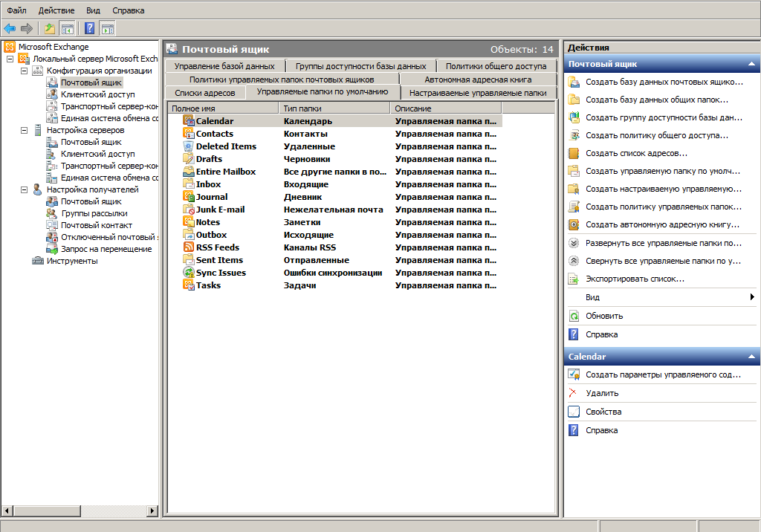Image resolution: width=761 pixels, height=532 pixels.
Task: Click the Calendar folder icon in list
Action: [189, 121]
